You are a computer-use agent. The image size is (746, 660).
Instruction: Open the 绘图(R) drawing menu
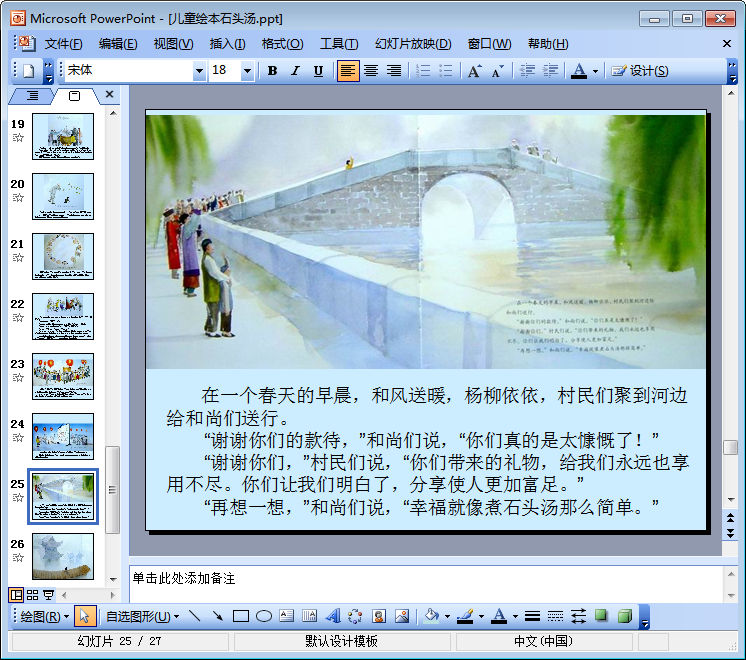click(44, 617)
